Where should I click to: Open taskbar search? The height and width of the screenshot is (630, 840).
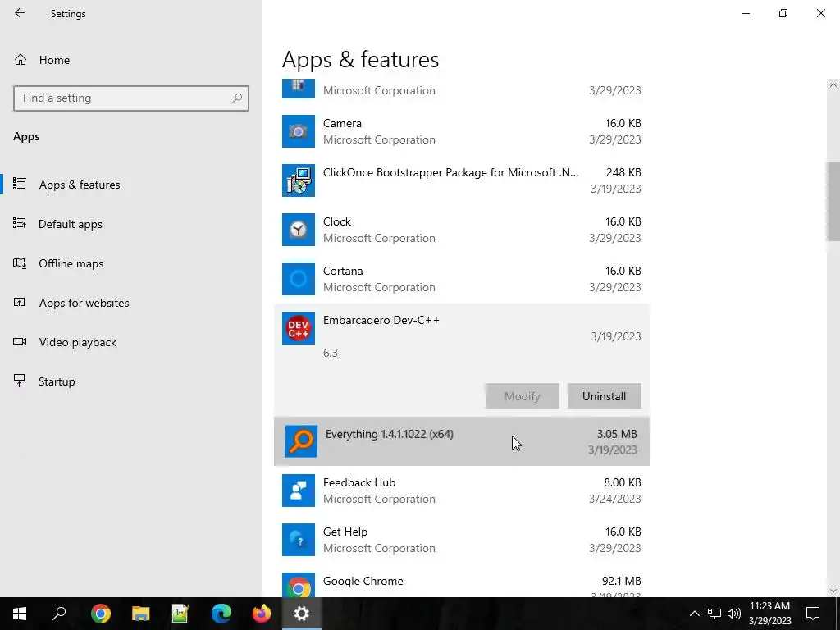tap(59, 614)
